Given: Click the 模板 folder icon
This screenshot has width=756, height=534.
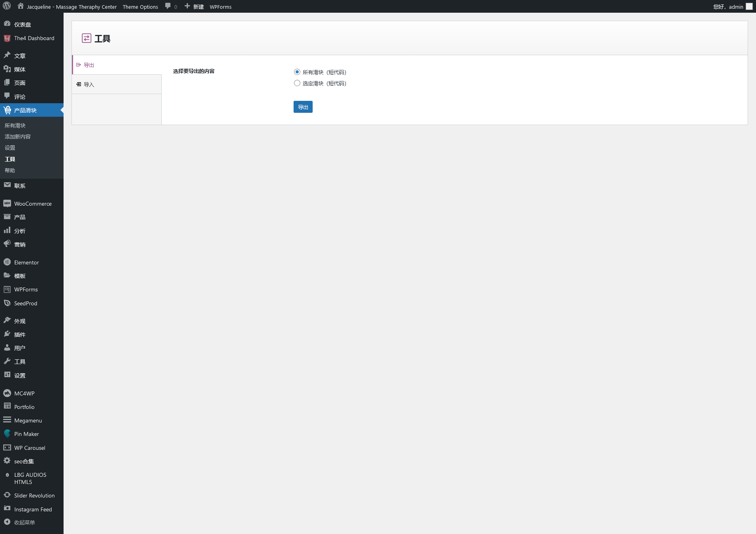Looking at the screenshot, I should 7,275.
